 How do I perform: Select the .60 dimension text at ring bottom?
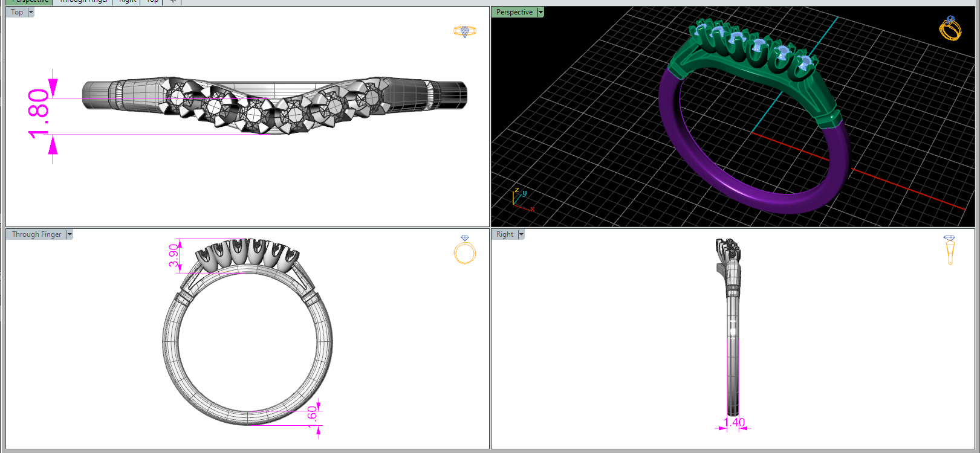click(x=312, y=416)
